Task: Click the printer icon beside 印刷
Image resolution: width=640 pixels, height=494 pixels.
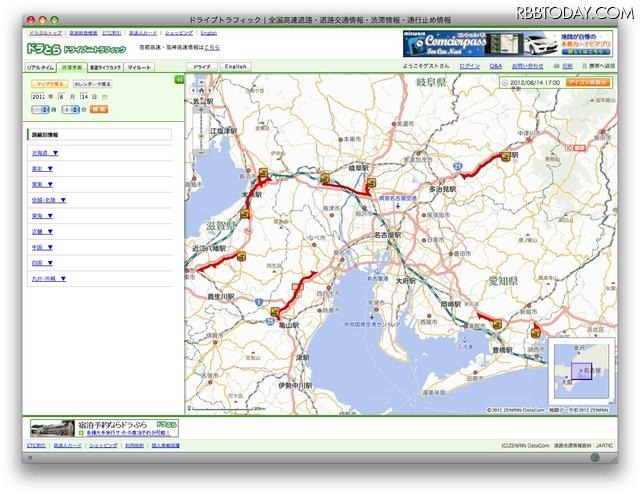Action: [556, 66]
